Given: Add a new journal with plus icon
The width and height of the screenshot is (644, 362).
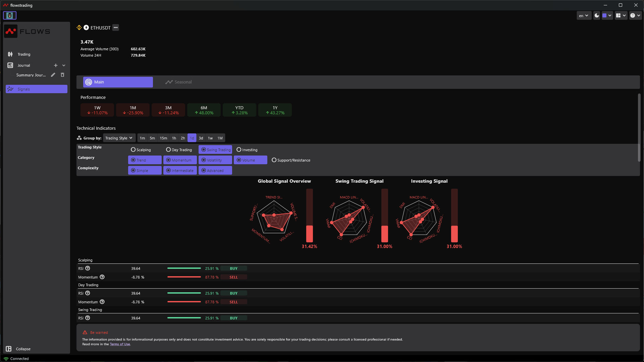Looking at the screenshot, I should click(56, 65).
